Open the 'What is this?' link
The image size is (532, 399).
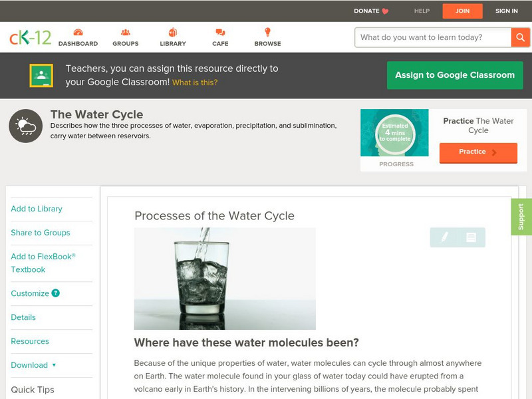tap(195, 82)
